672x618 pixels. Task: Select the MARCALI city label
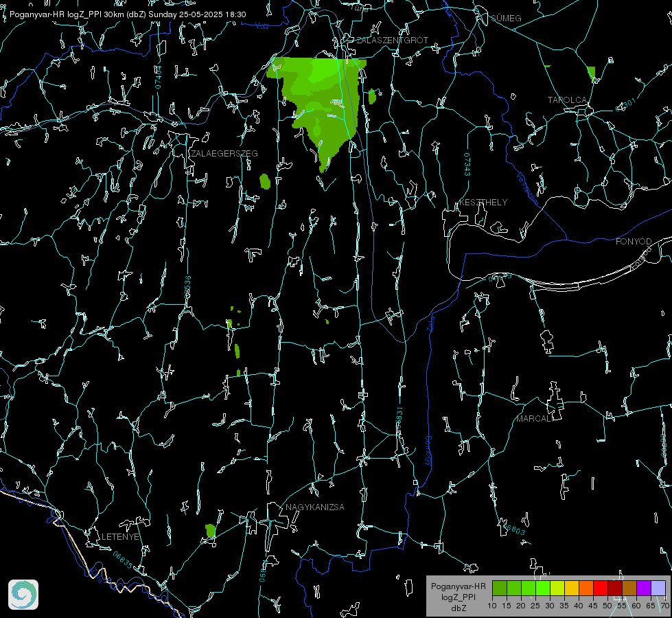click(x=534, y=419)
